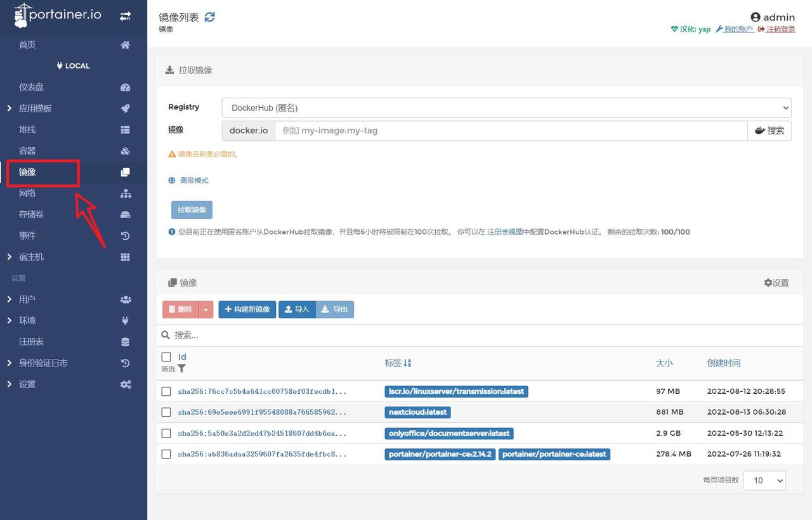Click the network sitemap icon beside 网络
This screenshot has height=520, width=812.
click(x=125, y=193)
